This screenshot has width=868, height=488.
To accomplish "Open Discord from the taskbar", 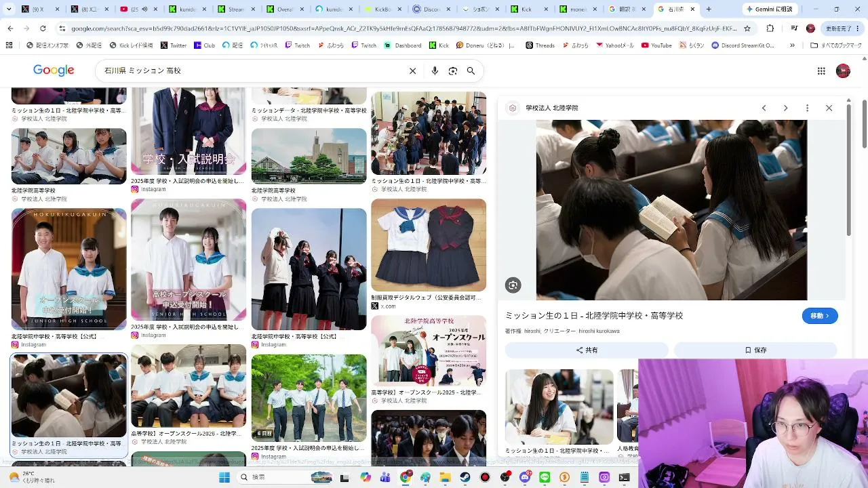I will (x=525, y=477).
